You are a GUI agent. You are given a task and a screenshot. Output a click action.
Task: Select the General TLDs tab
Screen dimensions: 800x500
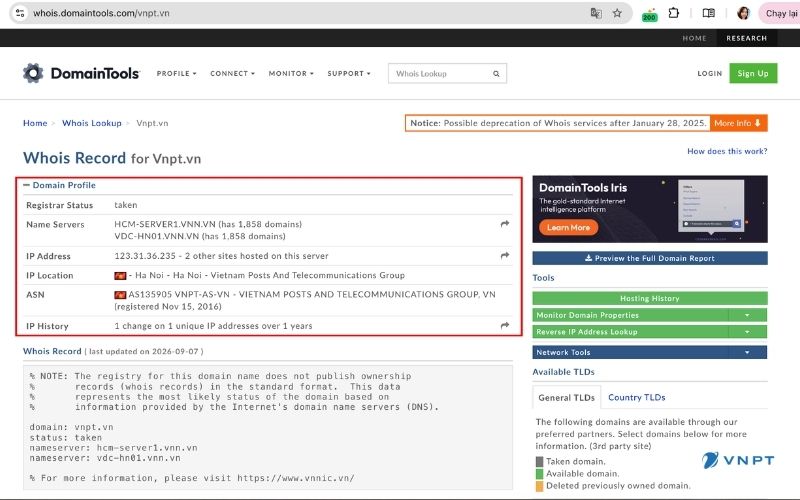pos(566,397)
